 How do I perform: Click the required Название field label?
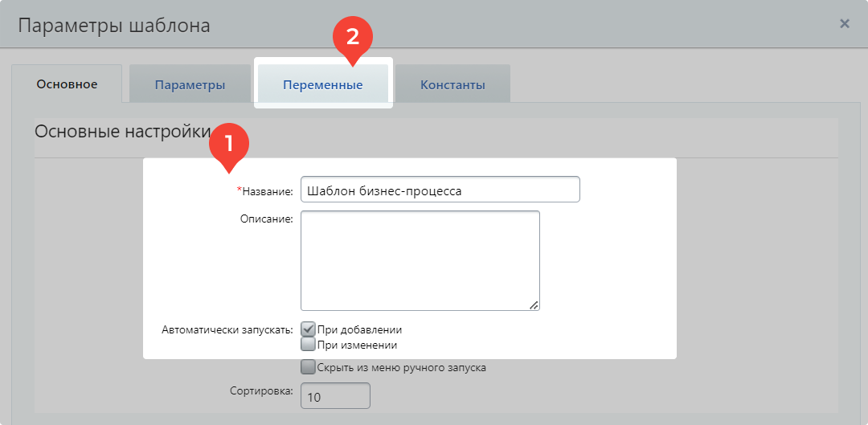pyautogui.click(x=266, y=191)
